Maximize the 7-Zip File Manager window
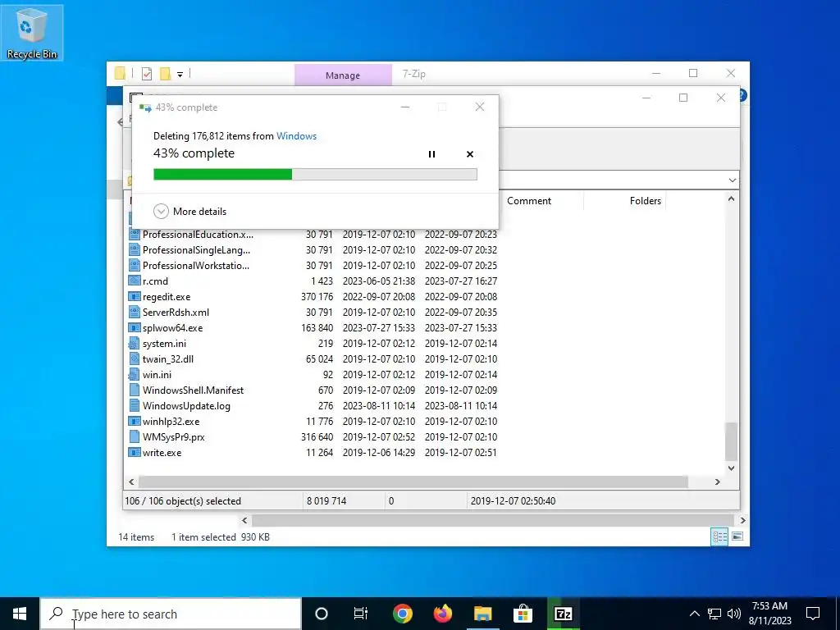Screen dimensions: 840x630 coord(683,98)
